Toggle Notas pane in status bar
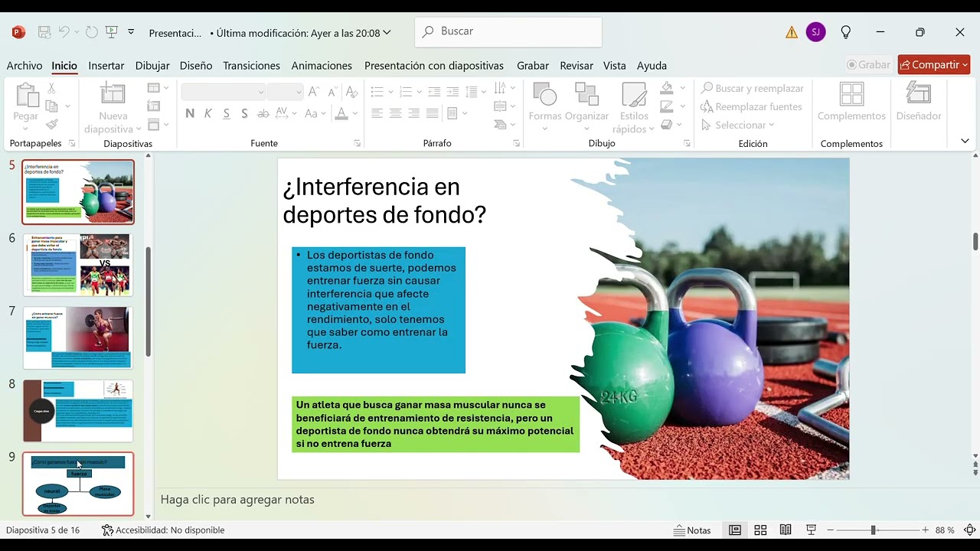Screen dimensions: 980x551 [692, 530]
